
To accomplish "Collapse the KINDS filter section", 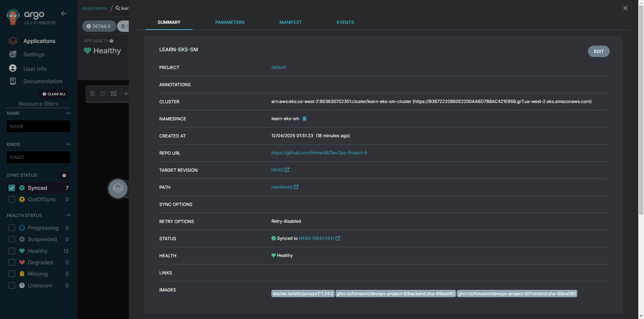I will (x=68, y=144).
